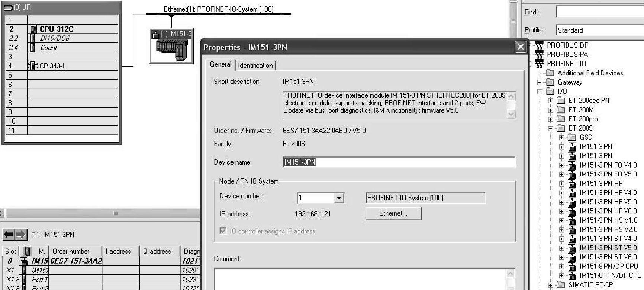The image size is (644, 290).
Task: Click the CPU 312C module icon in the rack
Action: click(33, 29)
